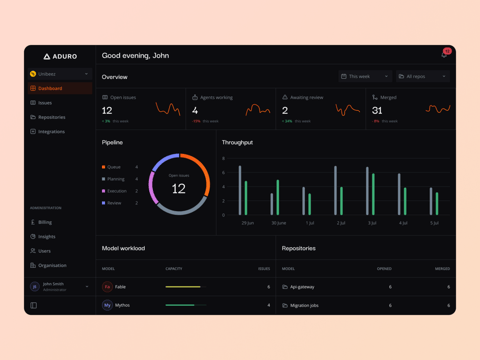Click the Users person icon
The height and width of the screenshot is (360, 480).
[33, 251]
